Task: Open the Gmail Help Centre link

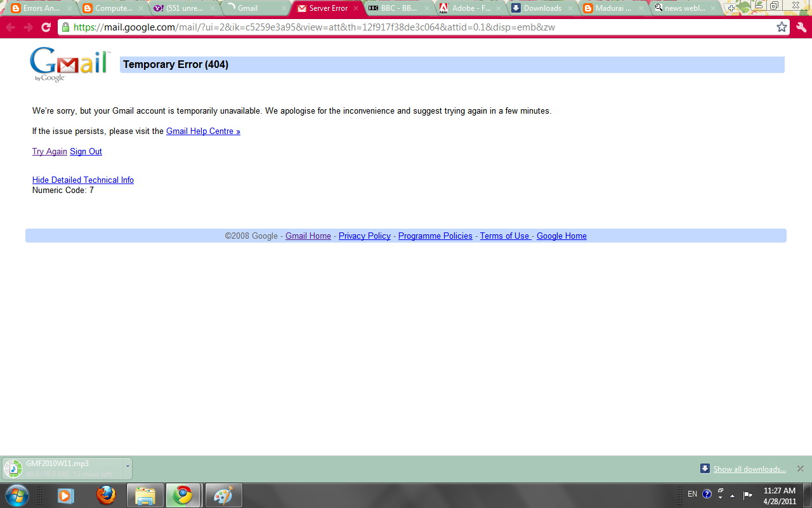Action: click(x=203, y=131)
